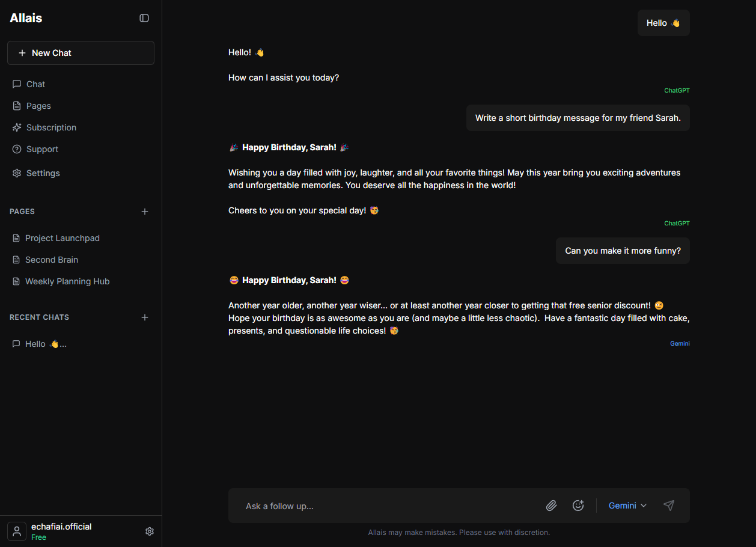
Task: Open the Chat section
Action: tap(35, 84)
